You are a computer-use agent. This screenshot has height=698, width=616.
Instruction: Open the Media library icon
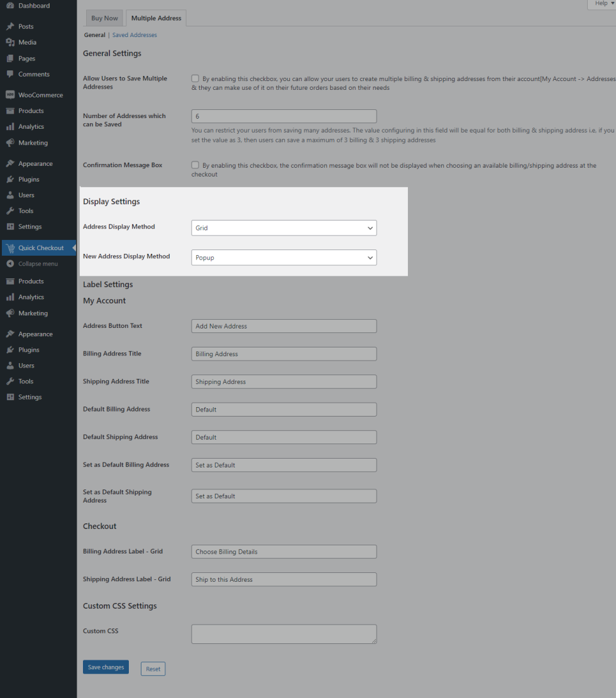[x=10, y=42]
